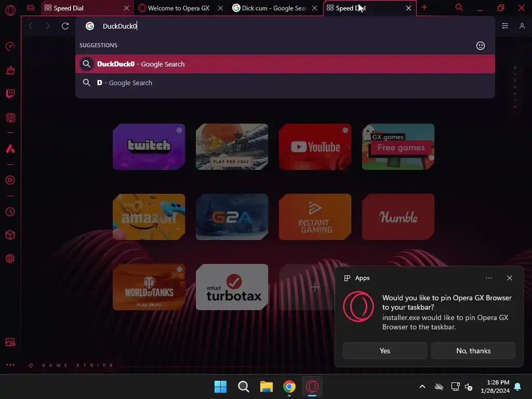Close the Welcome to Opera GX tab
Image resolution: width=532 pixels, height=399 pixels.
[x=220, y=8]
